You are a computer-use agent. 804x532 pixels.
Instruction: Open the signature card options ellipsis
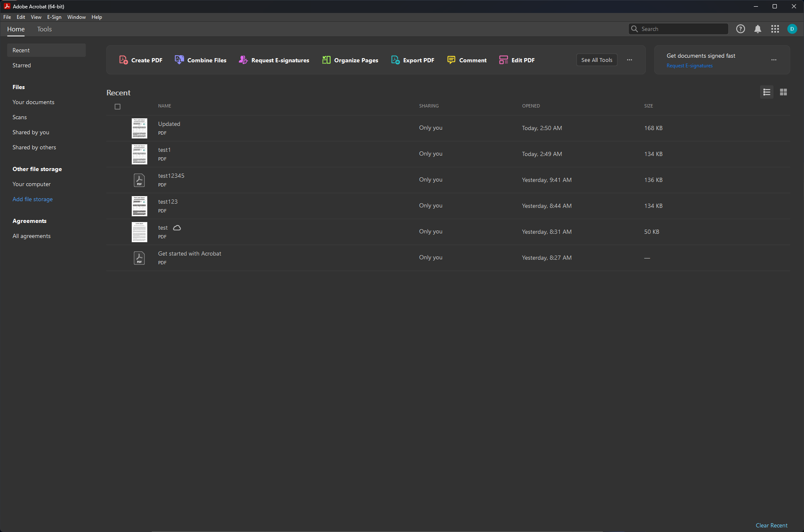[x=773, y=60]
